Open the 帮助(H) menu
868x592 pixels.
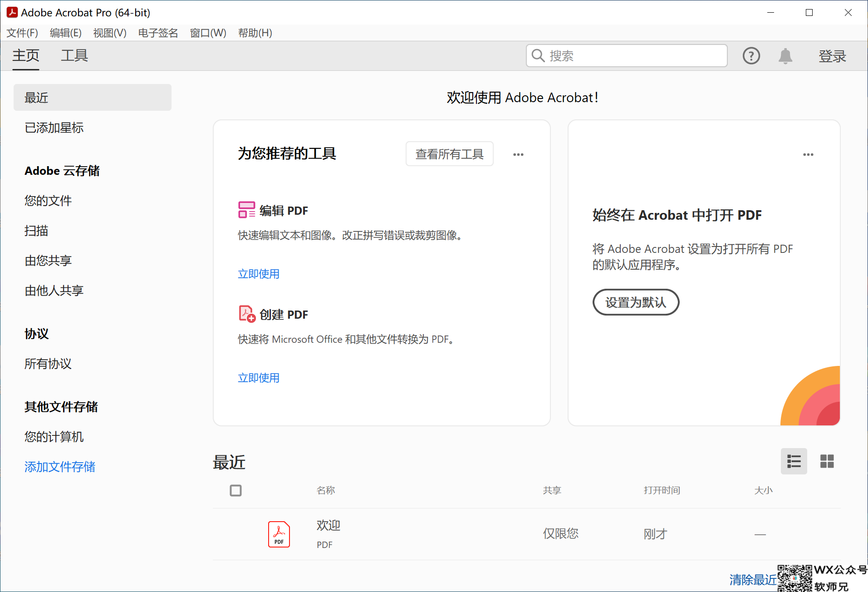point(255,33)
